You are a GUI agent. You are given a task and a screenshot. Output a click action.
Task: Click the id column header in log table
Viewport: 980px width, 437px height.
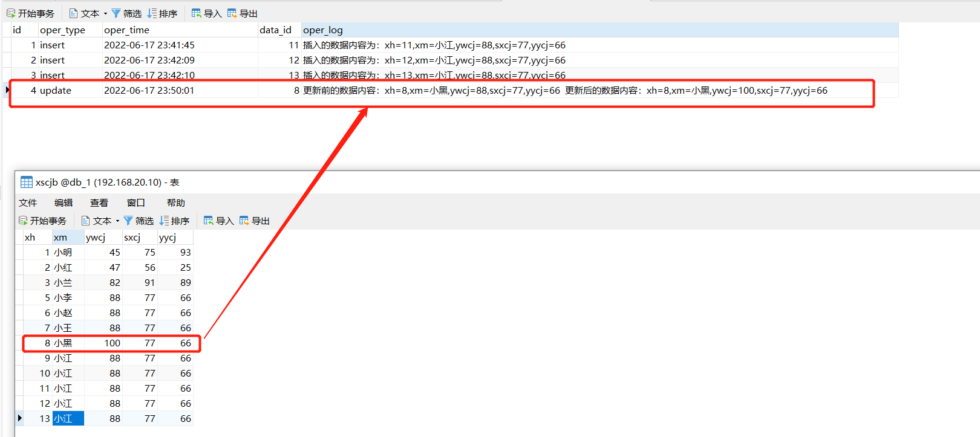pyautogui.click(x=24, y=30)
